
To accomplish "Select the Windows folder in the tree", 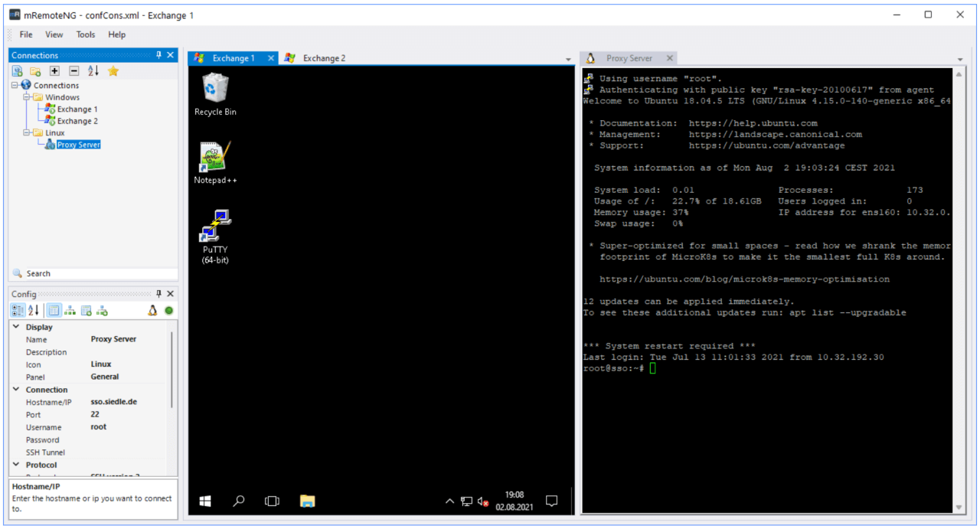I will (x=62, y=97).
